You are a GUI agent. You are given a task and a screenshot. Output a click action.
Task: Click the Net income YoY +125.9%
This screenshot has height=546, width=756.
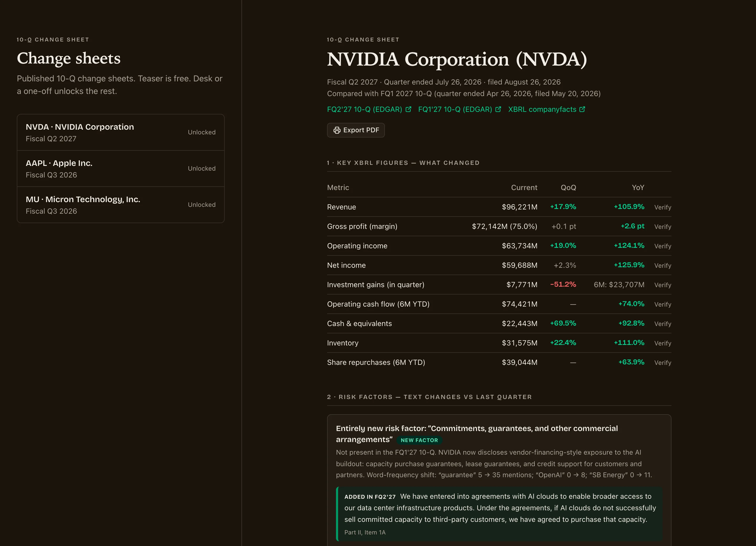click(x=629, y=265)
